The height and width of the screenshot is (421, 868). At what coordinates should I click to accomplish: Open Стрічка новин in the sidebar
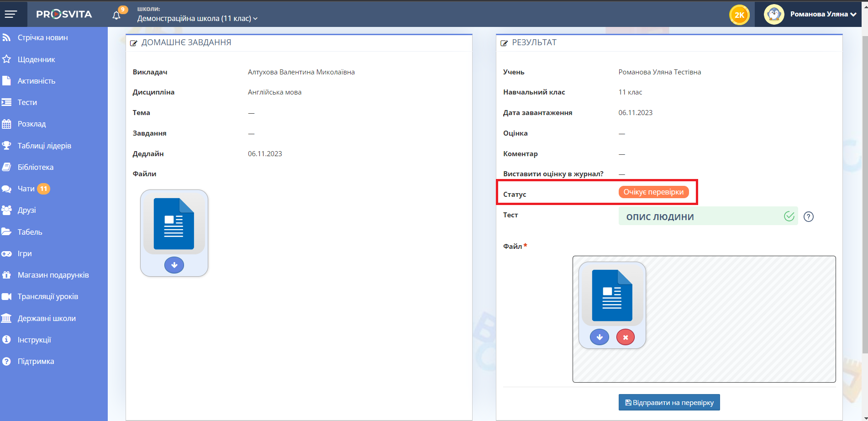point(42,37)
